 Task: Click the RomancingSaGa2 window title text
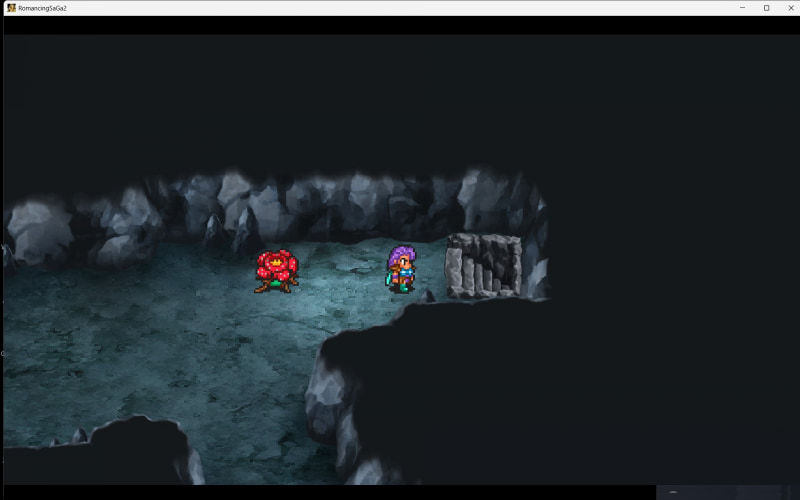[x=42, y=8]
